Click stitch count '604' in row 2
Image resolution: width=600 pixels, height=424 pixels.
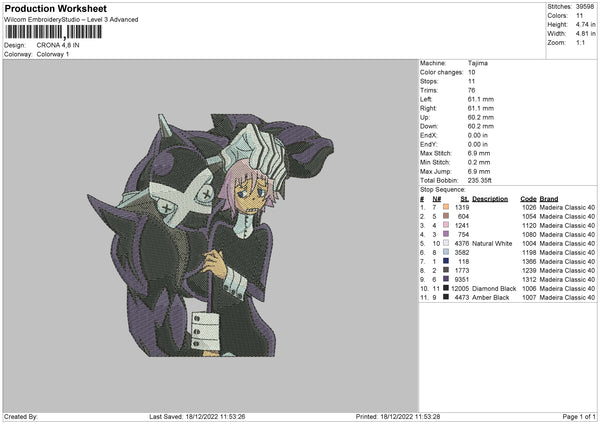463,217
